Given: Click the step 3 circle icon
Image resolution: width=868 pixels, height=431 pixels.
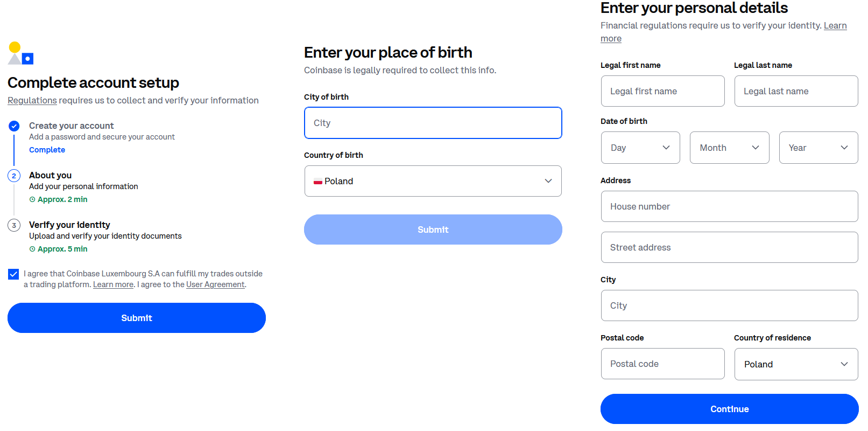Looking at the screenshot, I should click(x=14, y=225).
